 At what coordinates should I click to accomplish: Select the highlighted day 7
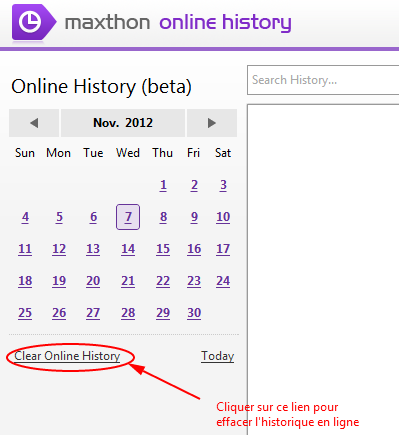click(x=128, y=217)
